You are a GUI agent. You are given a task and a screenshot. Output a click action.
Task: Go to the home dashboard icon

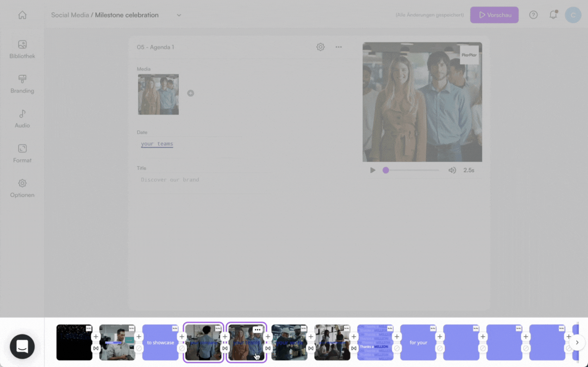tap(22, 15)
